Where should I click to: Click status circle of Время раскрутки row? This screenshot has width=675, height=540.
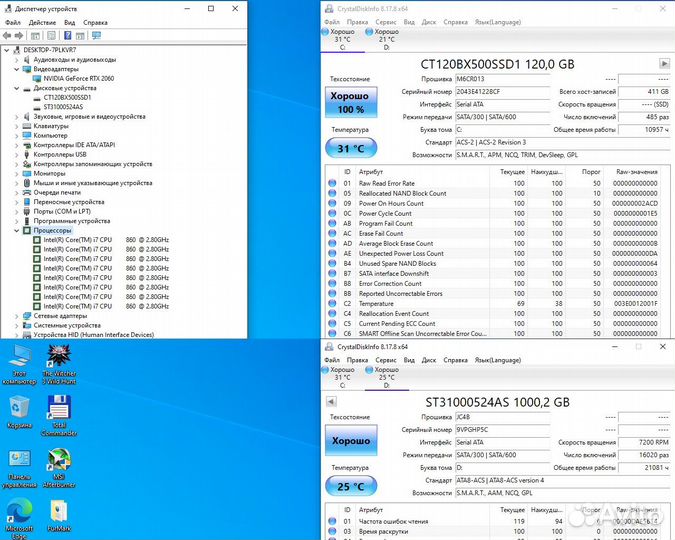click(332, 531)
